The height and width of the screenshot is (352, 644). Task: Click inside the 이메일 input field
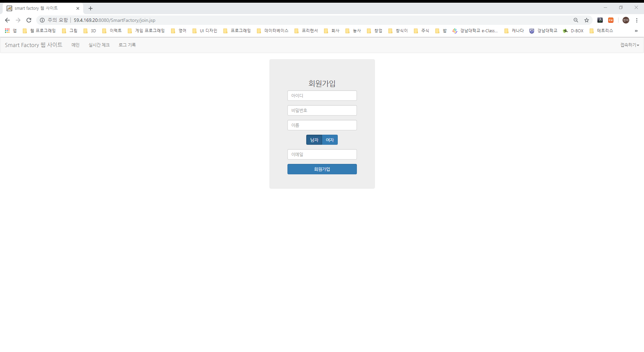322,154
